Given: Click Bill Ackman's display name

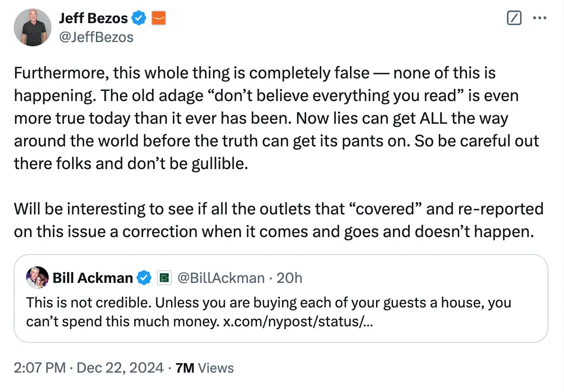Looking at the screenshot, I should [x=93, y=278].
